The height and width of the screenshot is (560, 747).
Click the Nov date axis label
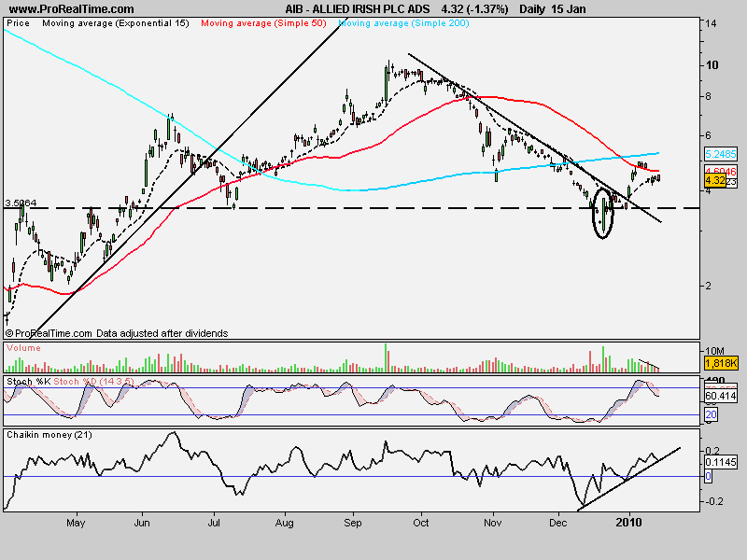coord(493,523)
